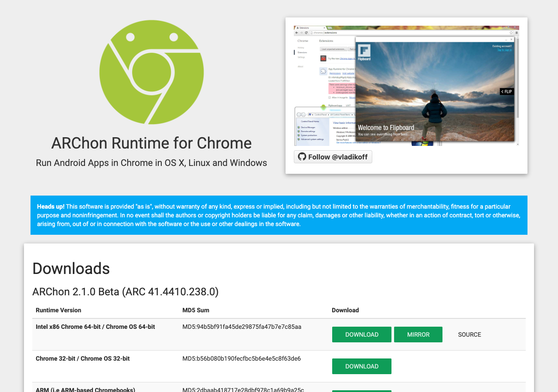Click the chrome://extensions address bar field
The height and width of the screenshot is (392, 558).
(x=325, y=32)
